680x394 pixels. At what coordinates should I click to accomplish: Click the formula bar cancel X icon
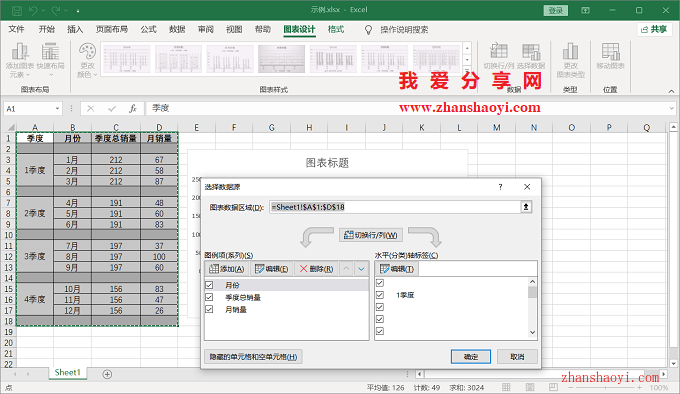click(x=90, y=108)
